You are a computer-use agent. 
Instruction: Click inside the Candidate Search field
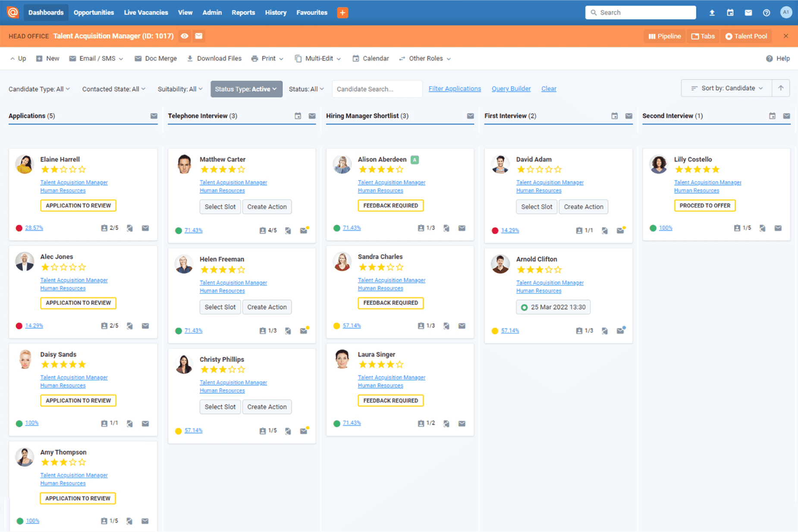[x=377, y=89]
